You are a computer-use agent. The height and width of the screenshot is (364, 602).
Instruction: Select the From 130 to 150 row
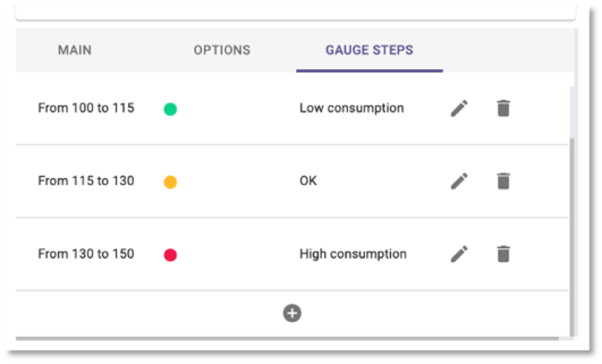[292, 254]
